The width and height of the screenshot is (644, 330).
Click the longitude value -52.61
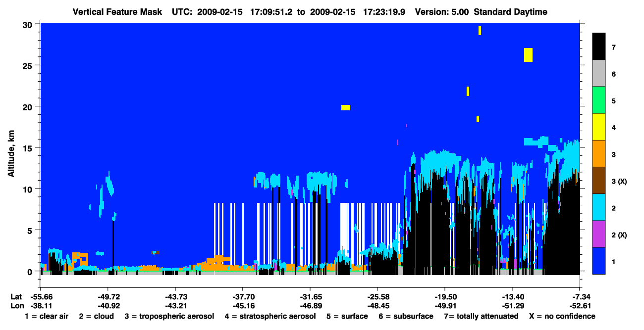click(x=580, y=306)
